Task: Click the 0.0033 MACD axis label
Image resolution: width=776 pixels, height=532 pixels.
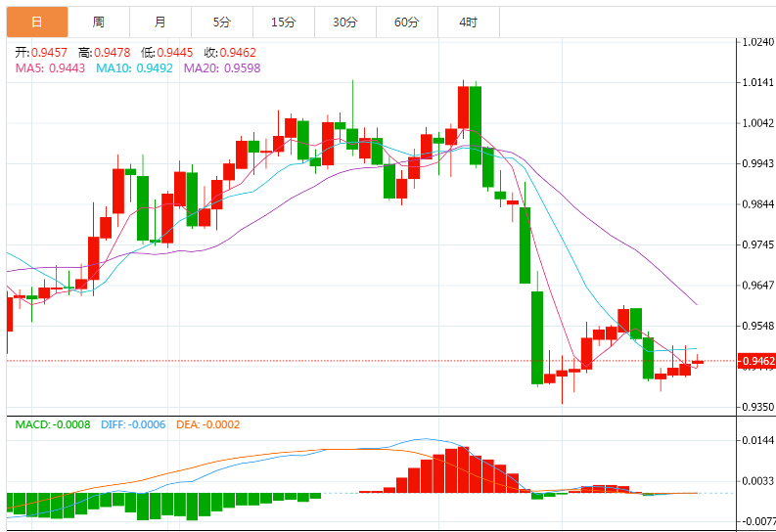Action: [757, 480]
